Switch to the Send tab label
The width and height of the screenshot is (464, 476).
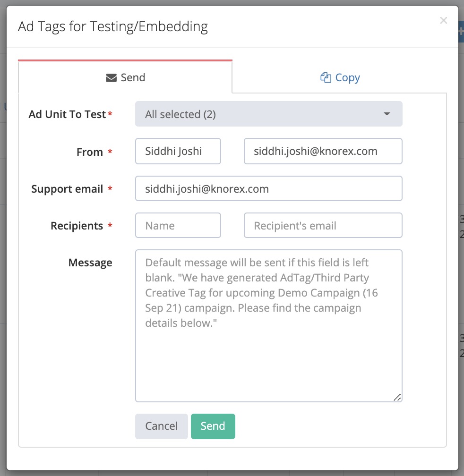pos(133,78)
